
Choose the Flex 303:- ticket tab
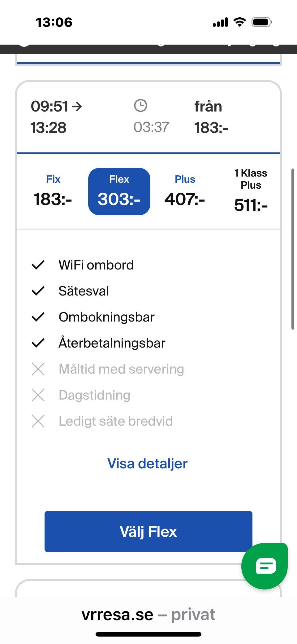119,191
